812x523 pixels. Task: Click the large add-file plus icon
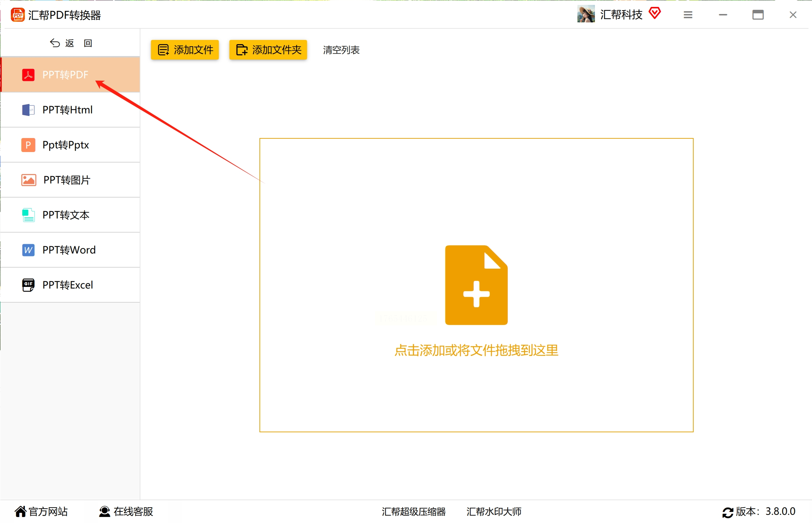(476, 285)
